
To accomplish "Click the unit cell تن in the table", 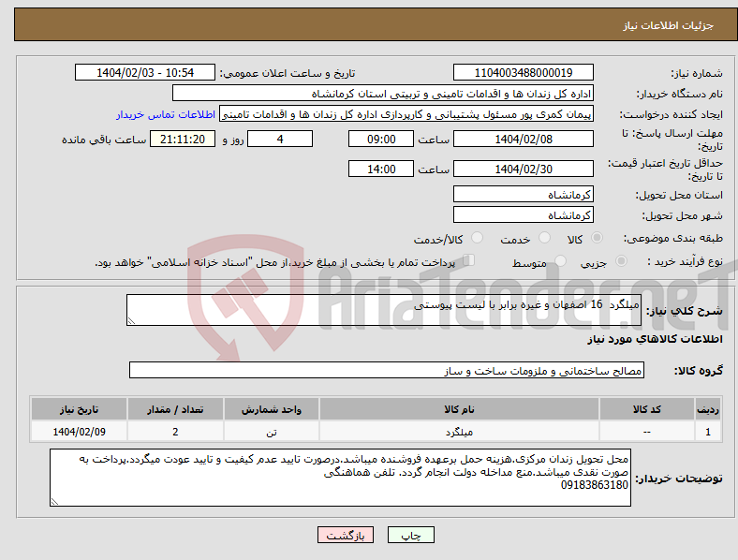I will [272, 432].
